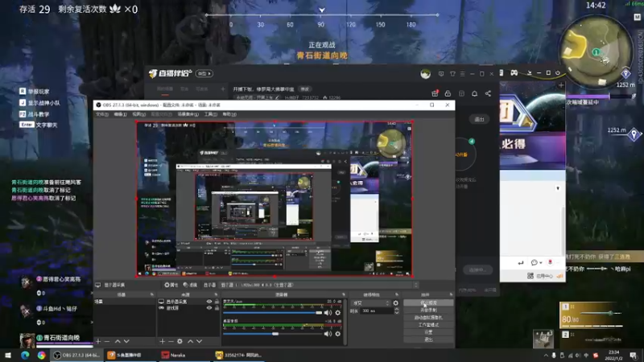Open OBS Settings button in controls
Viewport: 644px width, 362px height.
click(x=428, y=332)
